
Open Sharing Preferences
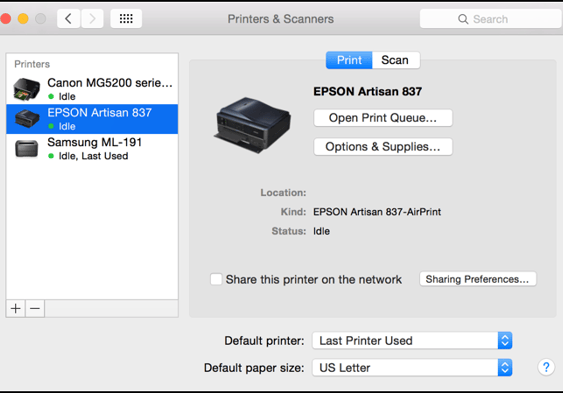[478, 279]
